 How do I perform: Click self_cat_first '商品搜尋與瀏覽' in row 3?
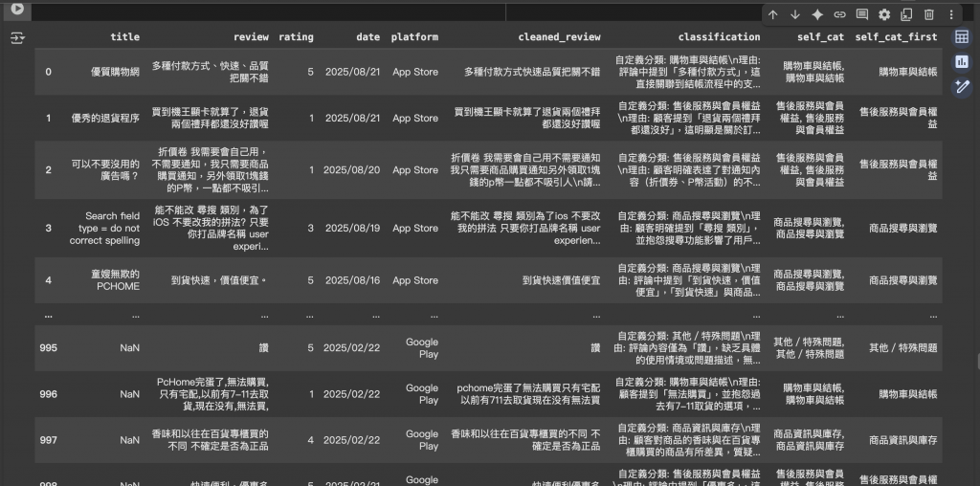click(903, 228)
